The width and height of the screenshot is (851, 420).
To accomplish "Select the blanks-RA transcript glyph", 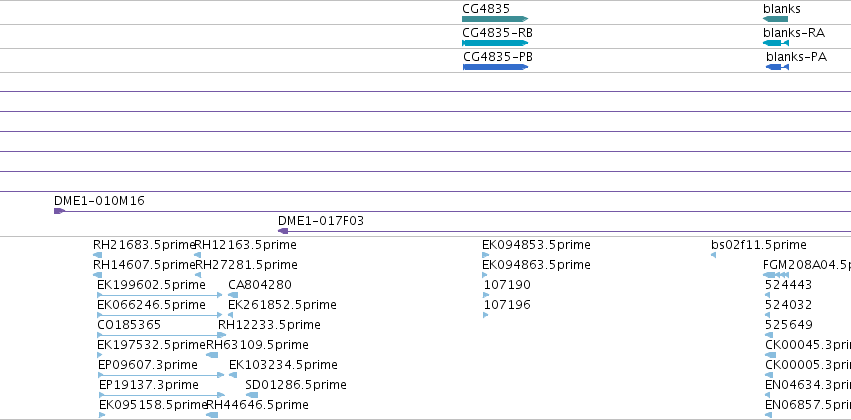I will point(776,43).
